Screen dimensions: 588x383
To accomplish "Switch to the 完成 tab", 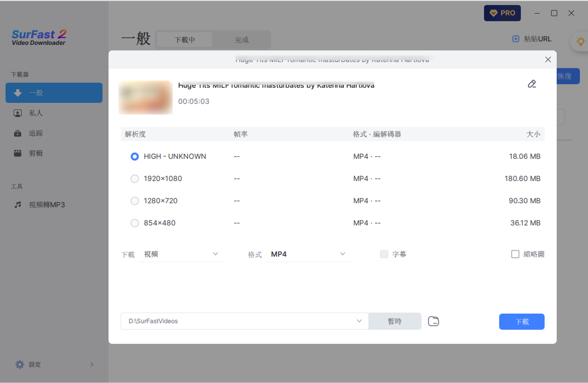I will click(x=241, y=40).
